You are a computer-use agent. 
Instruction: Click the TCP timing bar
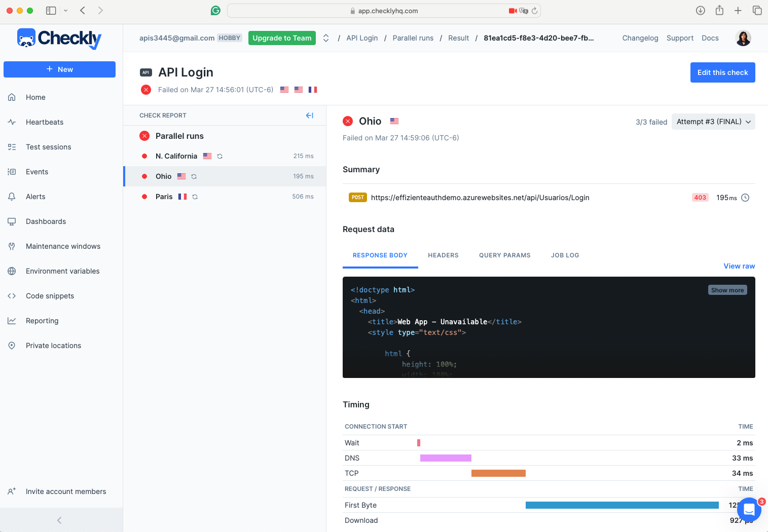[x=498, y=473]
